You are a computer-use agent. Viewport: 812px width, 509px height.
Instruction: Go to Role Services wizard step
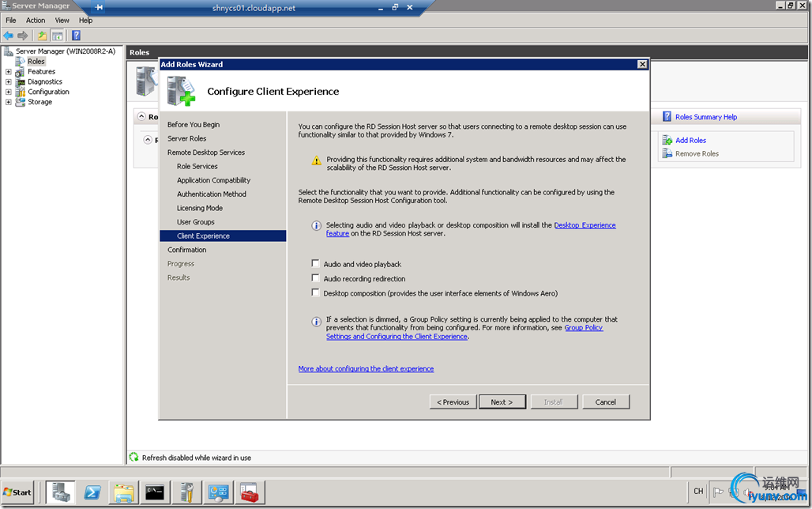click(x=197, y=167)
